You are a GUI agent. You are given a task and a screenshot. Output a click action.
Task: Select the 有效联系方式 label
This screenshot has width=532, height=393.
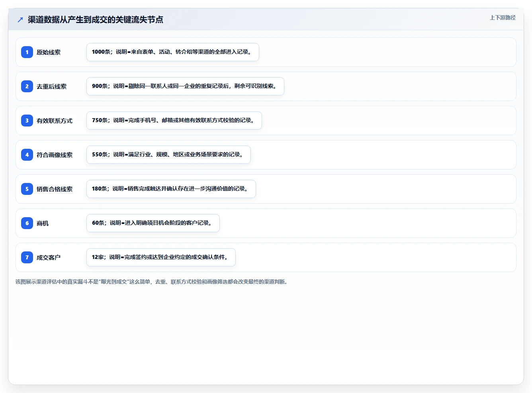[55, 121]
